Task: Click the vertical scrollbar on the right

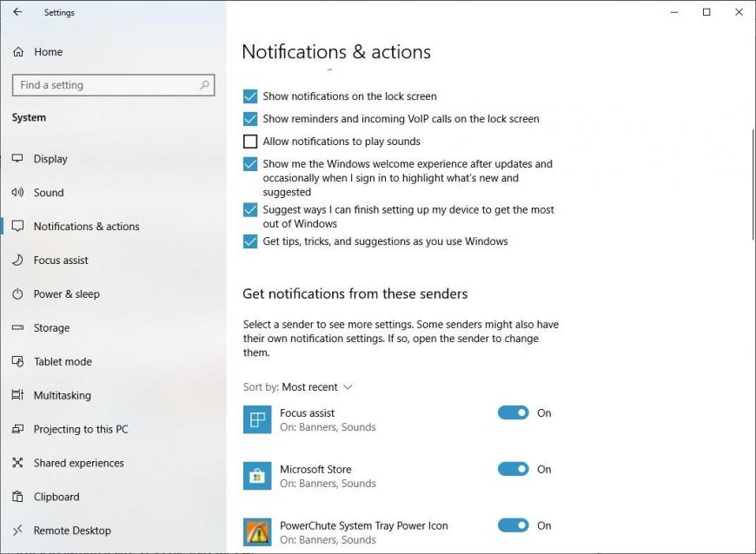Action: [753, 184]
